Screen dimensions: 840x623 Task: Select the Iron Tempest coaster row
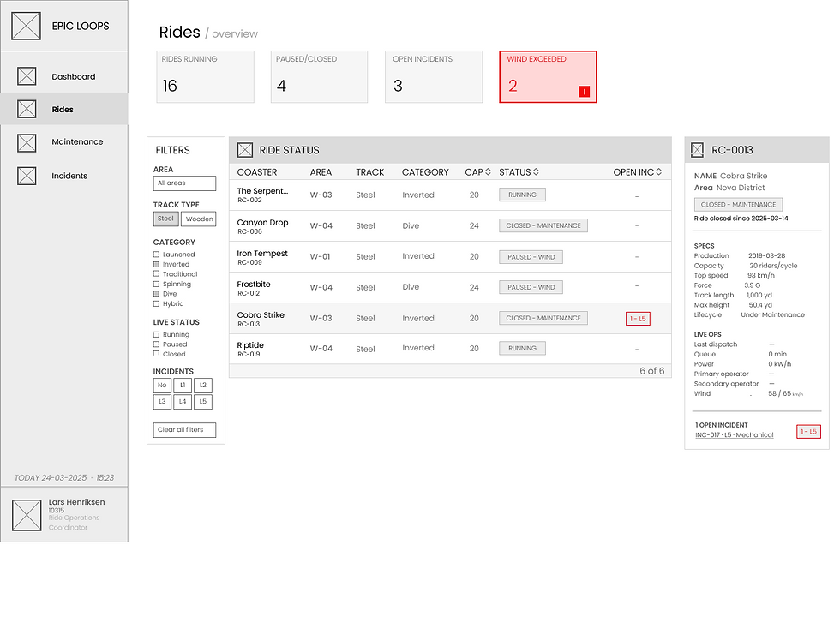pos(450,256)
